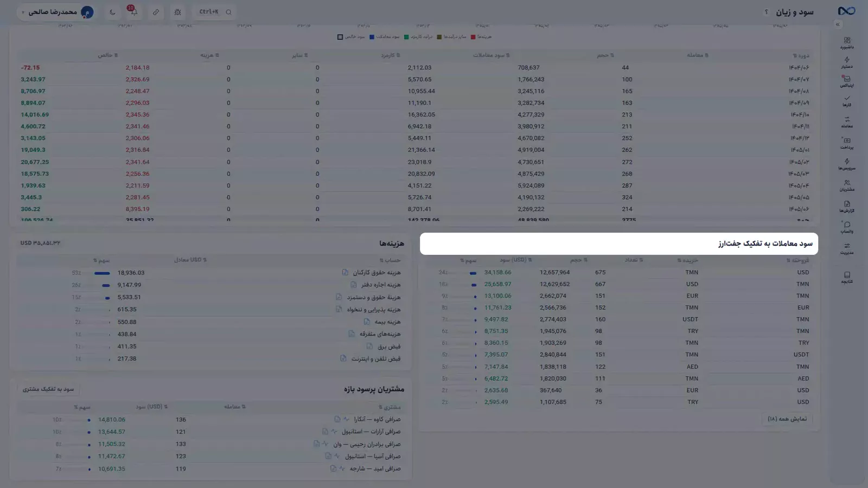Collapse the sidebar with the double chevron
868x488 pixels.
pos(838,24)
